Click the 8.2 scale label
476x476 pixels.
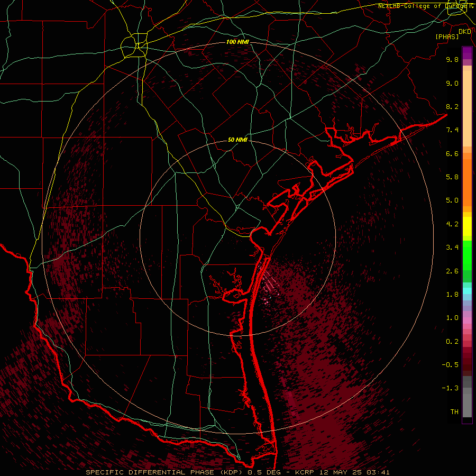point(452,106)
